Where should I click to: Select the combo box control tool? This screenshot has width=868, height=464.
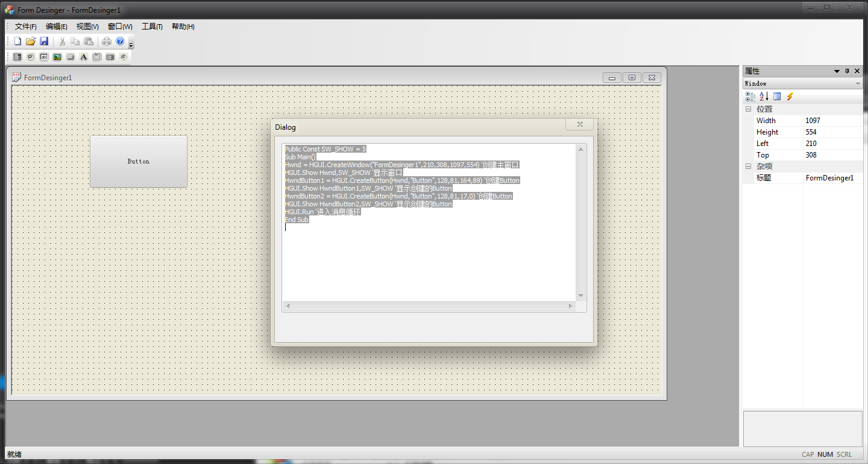(110, 57)
